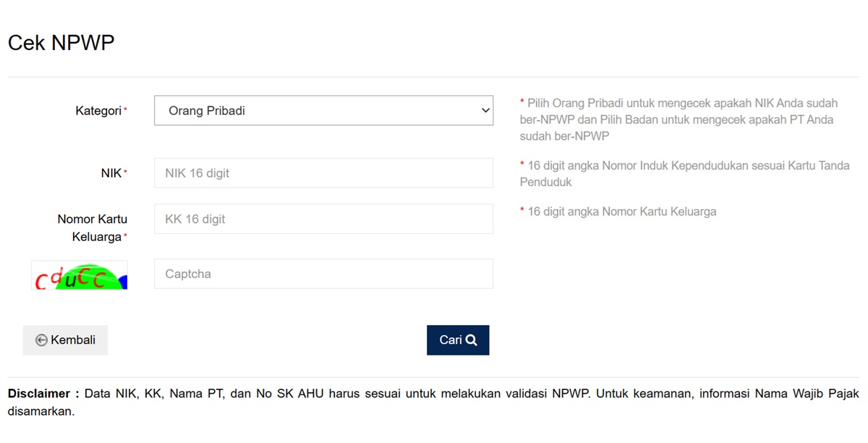Select the NIK 16 digit input field
The image size is (868, 443).
click(x=323, y=172)
